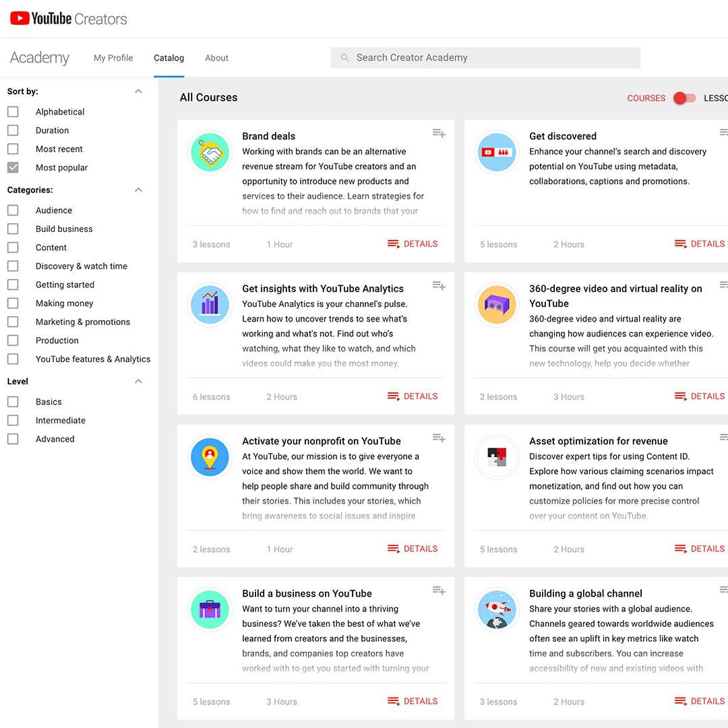
Task: Check the Audience category
Action: [x=13, y=210]
